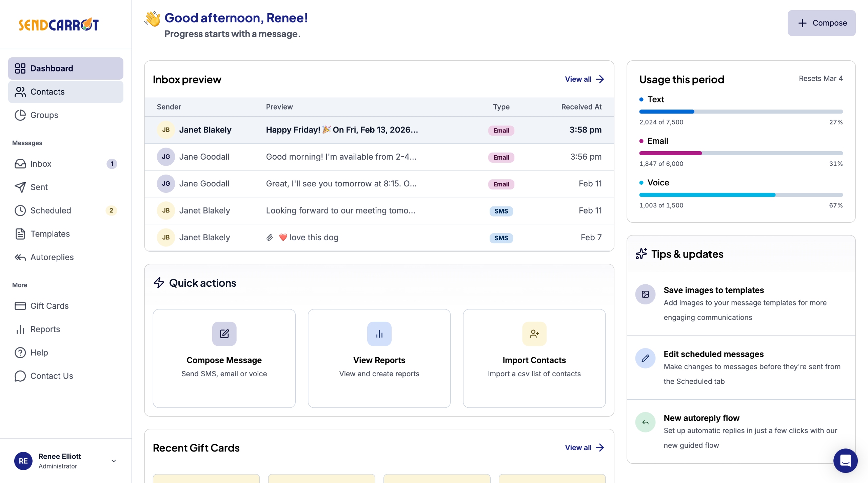Click View all in Inbox preview
Viewport: 868px width, 483px height.
(584, 79)
